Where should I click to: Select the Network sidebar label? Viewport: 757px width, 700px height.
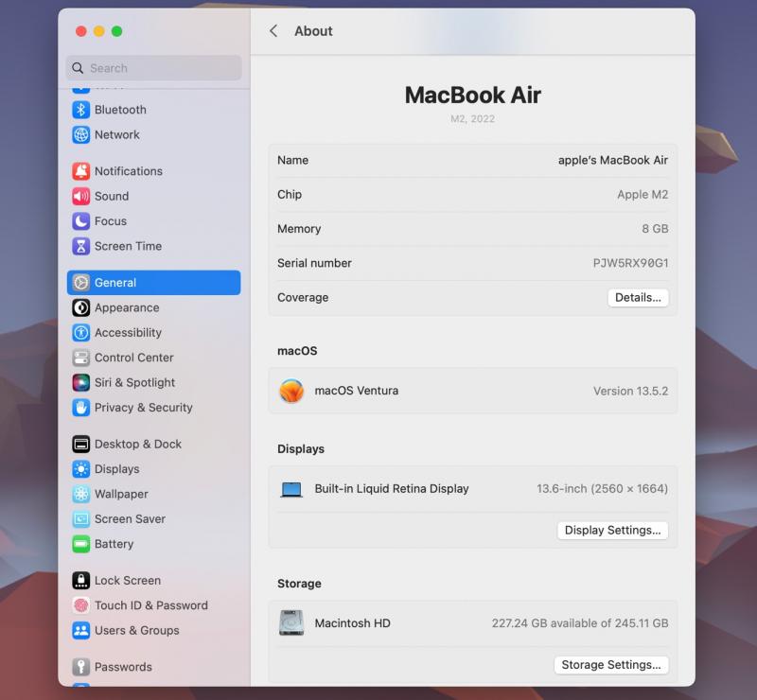116,134
